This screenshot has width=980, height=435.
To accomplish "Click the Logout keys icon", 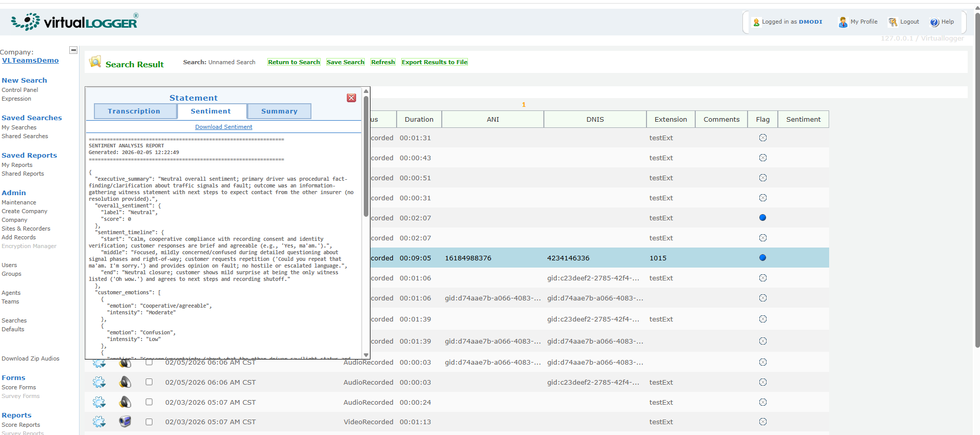I will tap(893, 22).
